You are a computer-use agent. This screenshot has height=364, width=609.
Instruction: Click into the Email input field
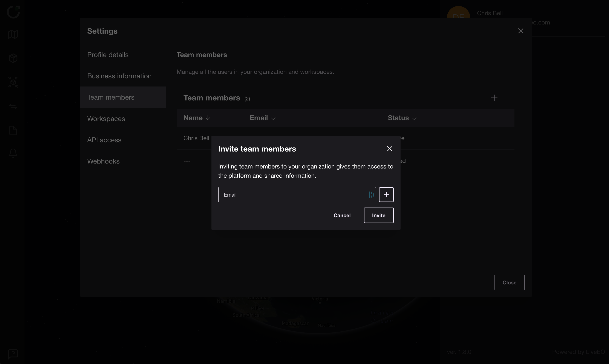point(292,195)
